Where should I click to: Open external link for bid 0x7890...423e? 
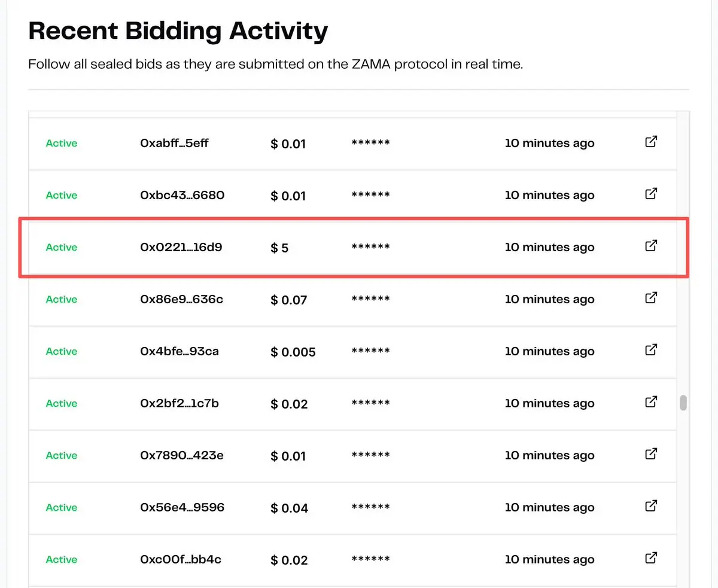[x=651, y=454]
